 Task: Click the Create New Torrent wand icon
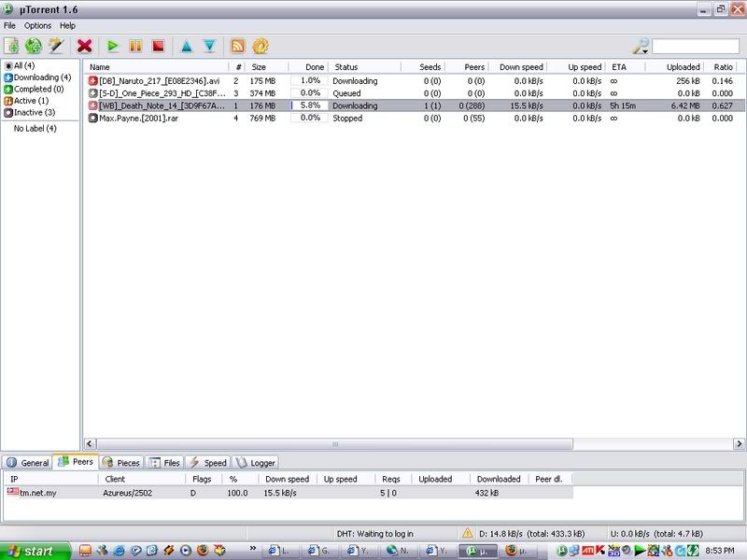tap(56, 46)
